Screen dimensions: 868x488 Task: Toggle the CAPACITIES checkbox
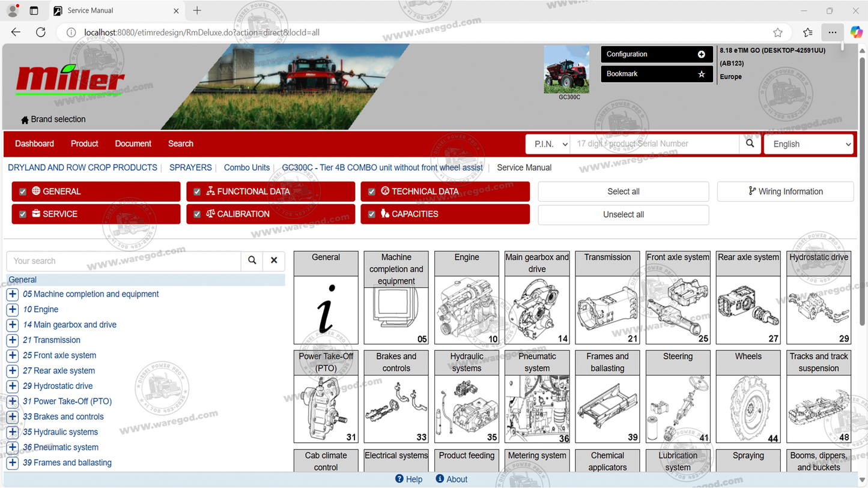pyautogui.click(x=371, y=214)
